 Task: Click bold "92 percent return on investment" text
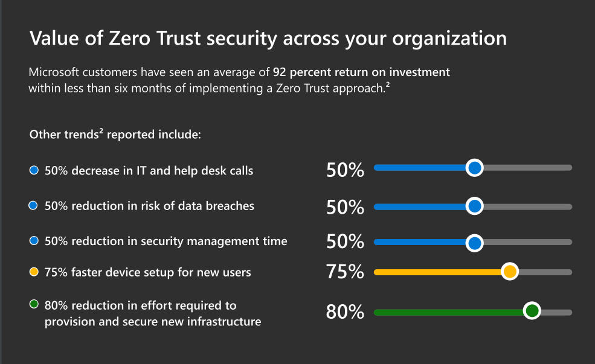click(361, 72)
